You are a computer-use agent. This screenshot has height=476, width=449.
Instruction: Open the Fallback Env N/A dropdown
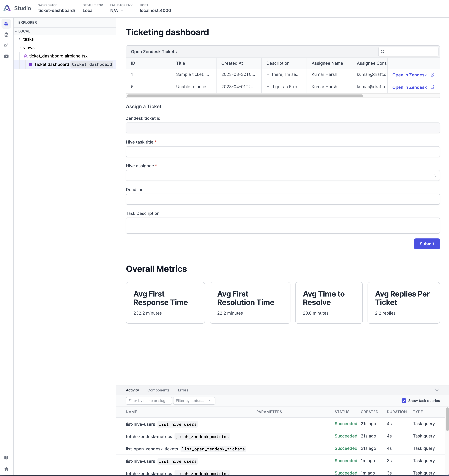point(117,11)
